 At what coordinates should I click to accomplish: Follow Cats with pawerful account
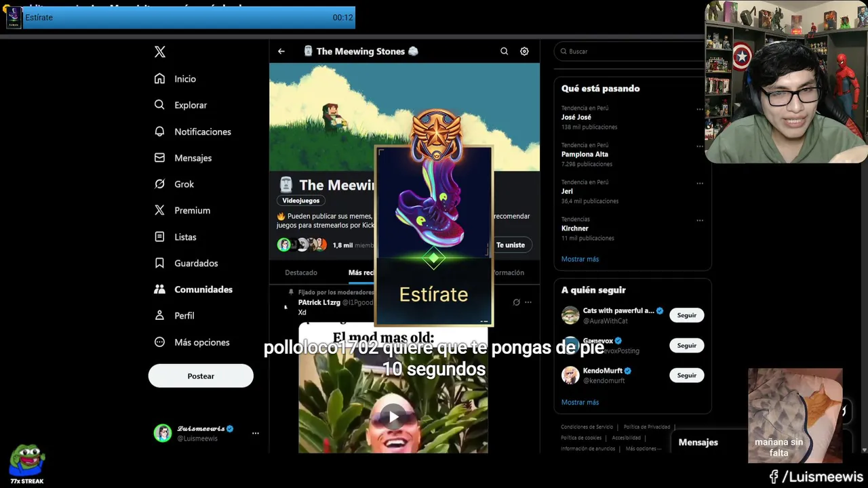[686, 315]
